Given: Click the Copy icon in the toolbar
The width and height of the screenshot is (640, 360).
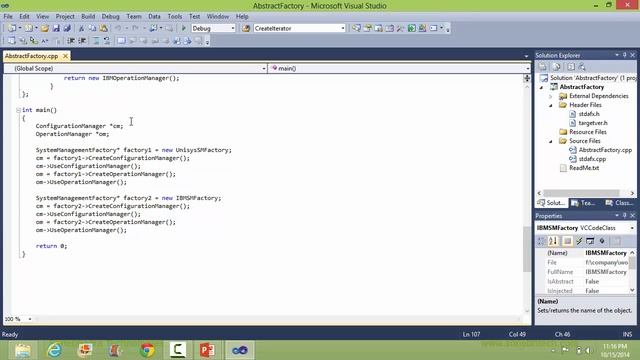Looking at the screenshot, I should click(x=93, y=28).
